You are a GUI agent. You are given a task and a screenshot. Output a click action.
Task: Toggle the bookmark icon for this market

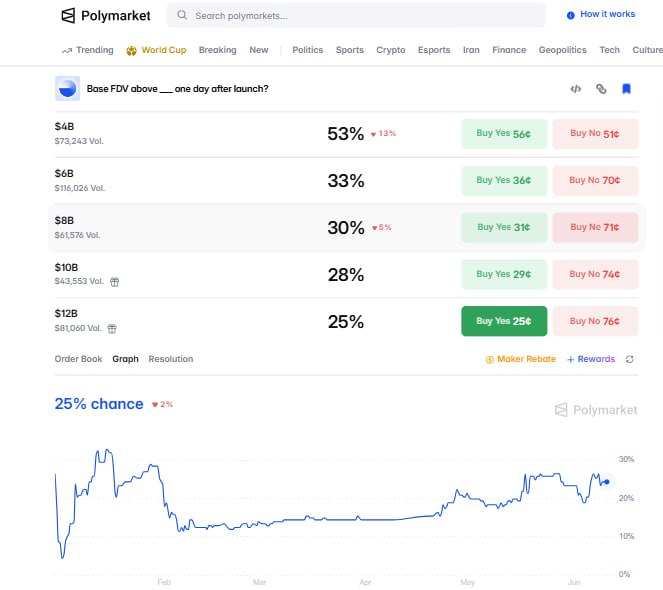point(626,89)
